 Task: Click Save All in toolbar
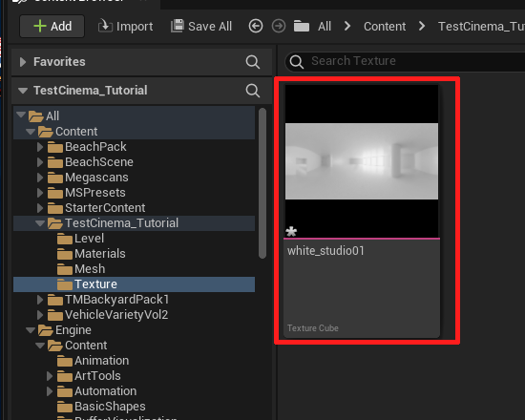[x=201, y=26]
